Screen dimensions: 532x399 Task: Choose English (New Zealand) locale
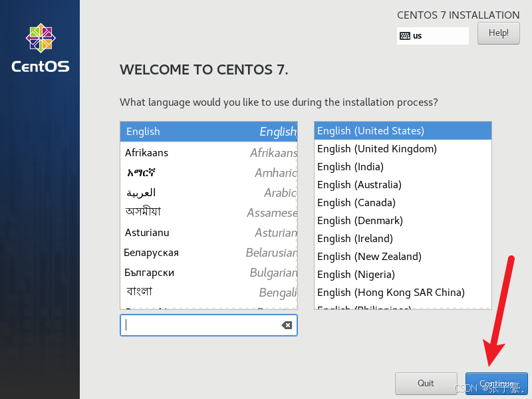(403, 257)
